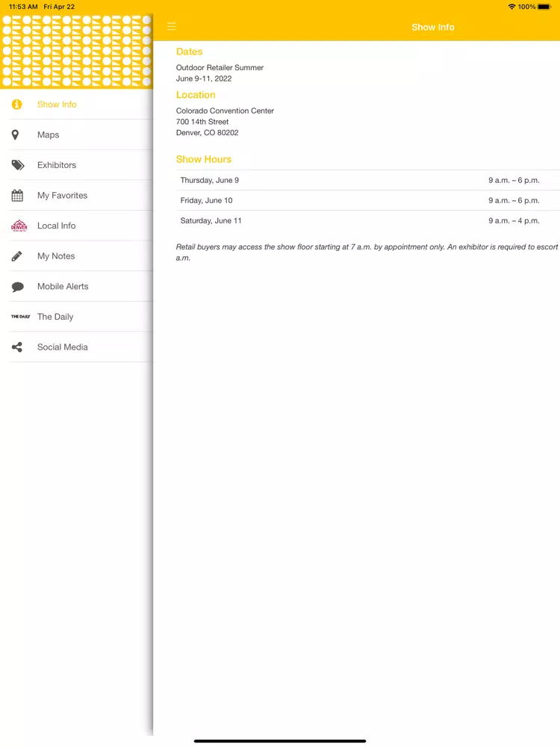Click the My Notes pencil icon
Viewport: 560px width, 747px height.
16,256
